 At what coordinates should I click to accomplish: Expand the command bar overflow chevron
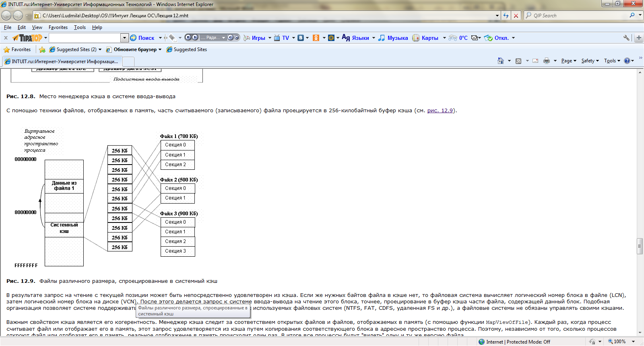640,58
